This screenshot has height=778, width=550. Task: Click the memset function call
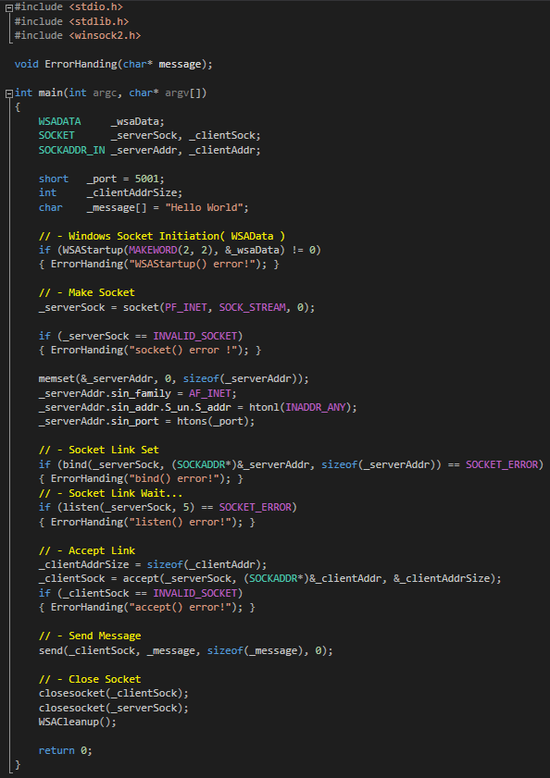click(x=53, y=379)
